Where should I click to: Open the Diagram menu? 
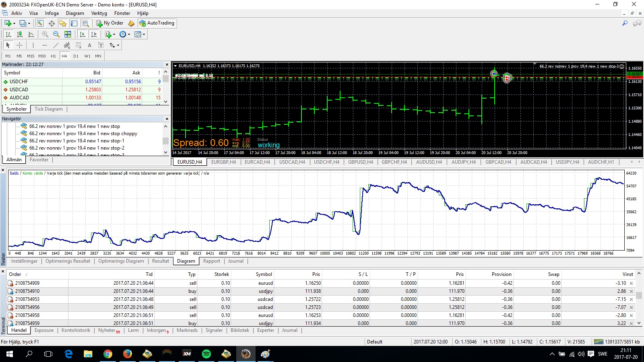[x=75, y=13]
